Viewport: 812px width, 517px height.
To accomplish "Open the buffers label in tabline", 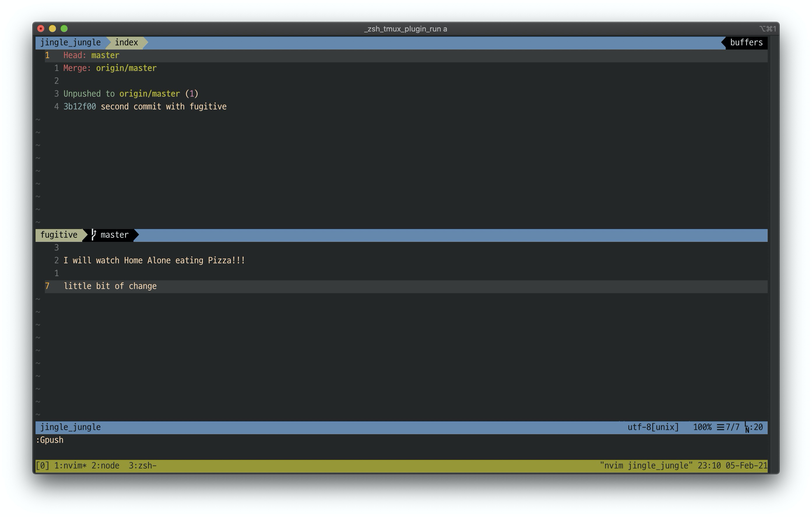I will click(746, 43).
